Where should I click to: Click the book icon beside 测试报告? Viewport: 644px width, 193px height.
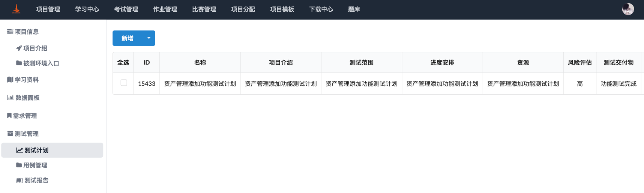pyautogui.click(x=20, y=180)
